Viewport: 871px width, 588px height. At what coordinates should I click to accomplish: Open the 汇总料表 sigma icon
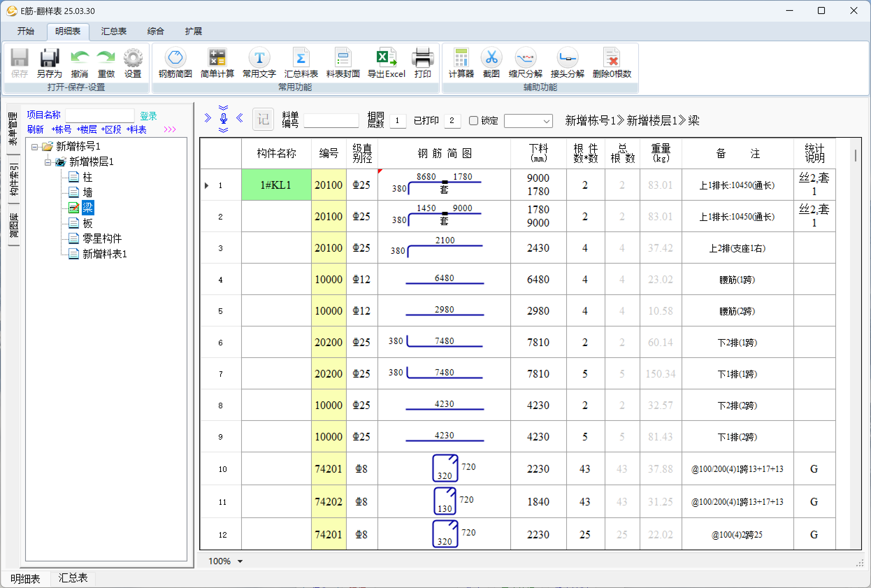(301, 58)
